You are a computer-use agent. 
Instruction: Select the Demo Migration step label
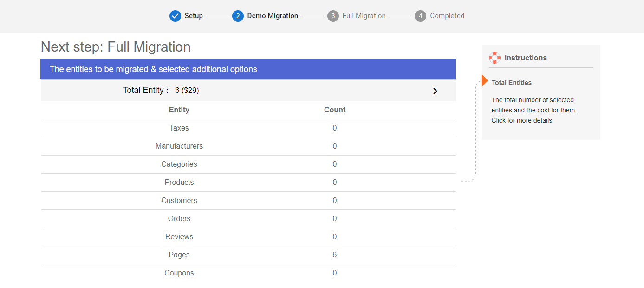pos(273,16)
